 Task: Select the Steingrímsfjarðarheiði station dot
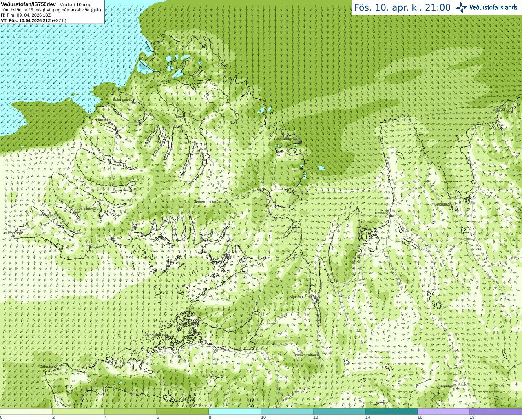pos(230,203)
